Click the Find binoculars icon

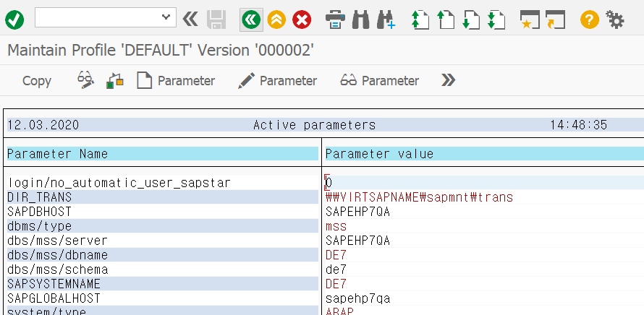[360, 20]
